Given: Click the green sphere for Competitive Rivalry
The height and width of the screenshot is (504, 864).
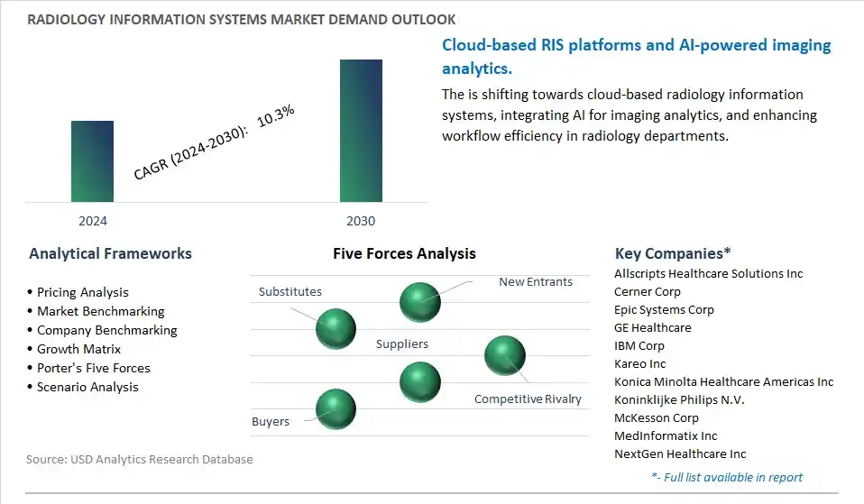Looking at the screenshot, I should [x=505, y=356].
